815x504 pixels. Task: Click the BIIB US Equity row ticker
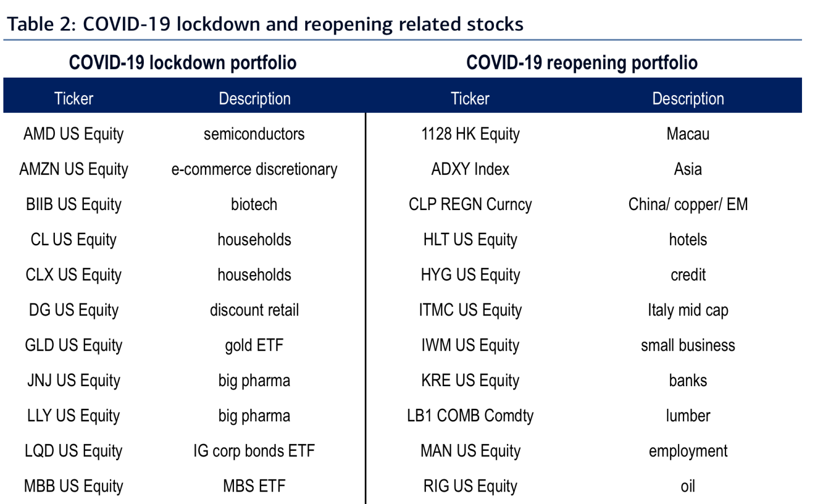click(74, 204)
